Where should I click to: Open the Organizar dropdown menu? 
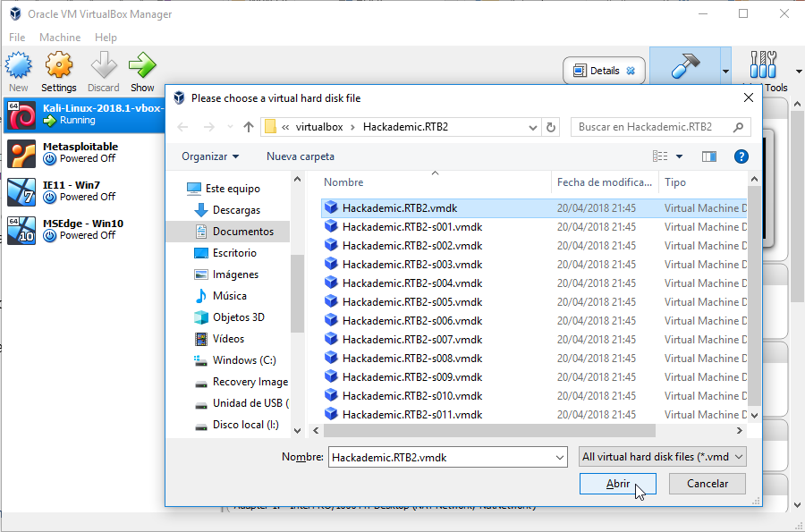point(210,156)
